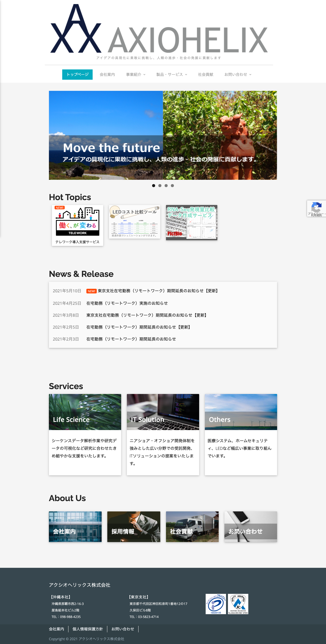Jump to the fourth carousel slide dot
This screenshot has width=326, height=644.
[172, 185]
